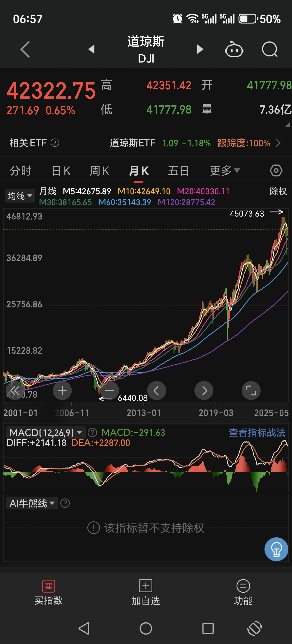Open 道琼斯ETF related ETF row

tap(190, 143)
